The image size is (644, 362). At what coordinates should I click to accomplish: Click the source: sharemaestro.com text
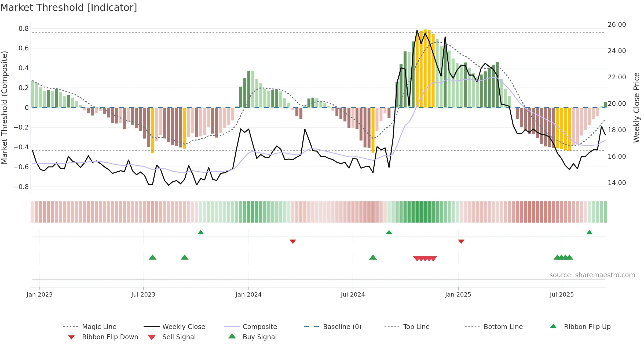(592, 275)
